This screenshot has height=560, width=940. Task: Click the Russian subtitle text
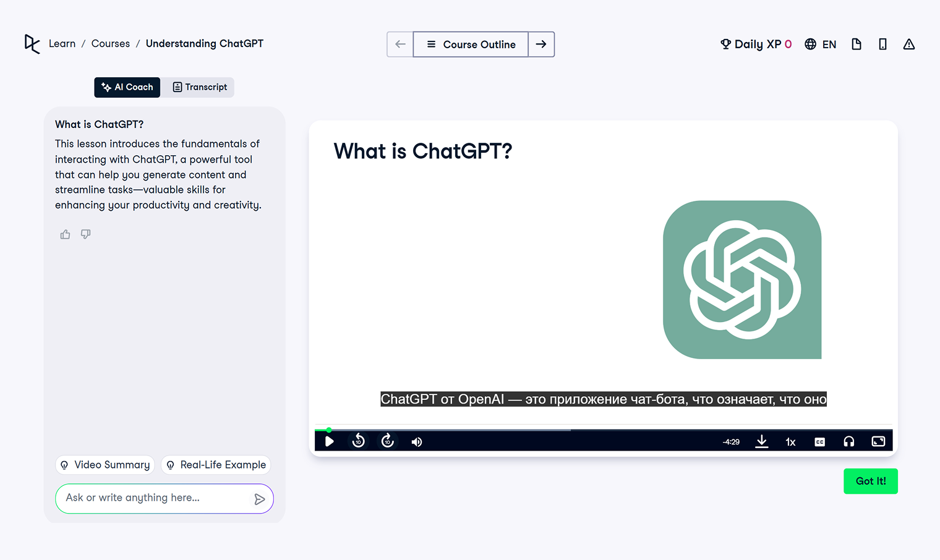pyautogui.click(x=604, y=399)
